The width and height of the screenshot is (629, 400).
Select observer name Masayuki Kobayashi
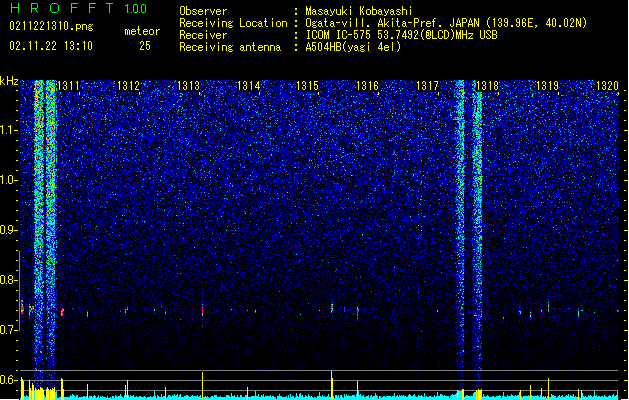pos(359,11)
